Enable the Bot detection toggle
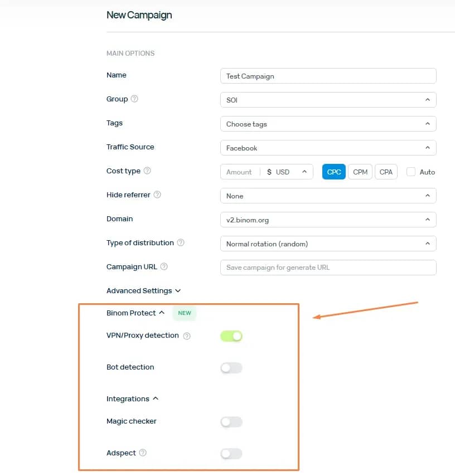Screen dimensions: 455x476 [231, 368]
